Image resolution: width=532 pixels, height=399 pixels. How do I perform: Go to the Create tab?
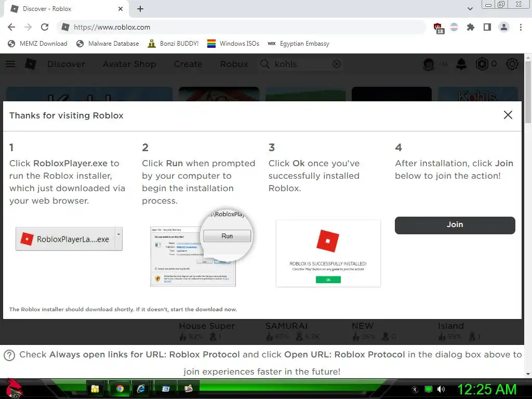pyautogui.click(x=188, y=64)
